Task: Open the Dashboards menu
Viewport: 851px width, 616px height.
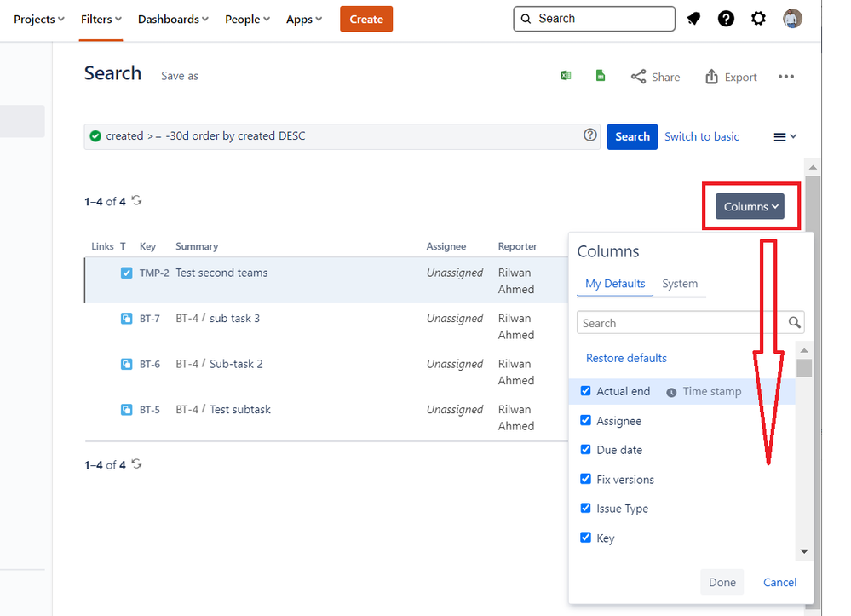Action: click(x=174, y=20)
